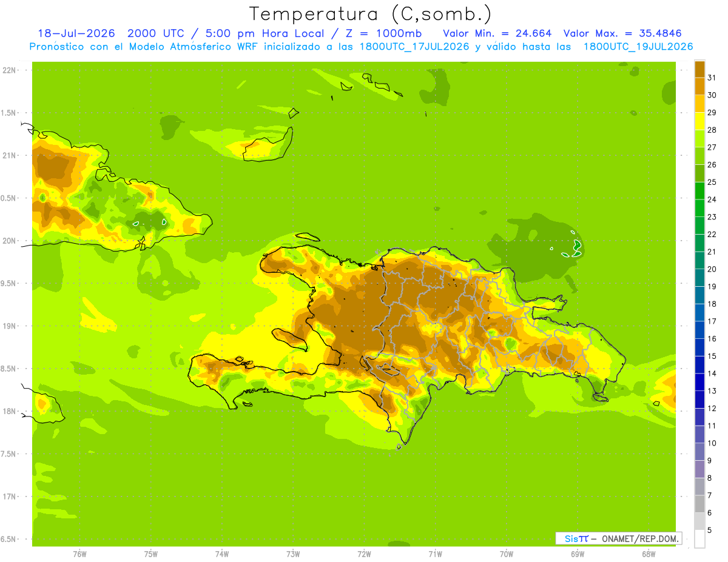Click the '20N' latitude label

point(10,241)
